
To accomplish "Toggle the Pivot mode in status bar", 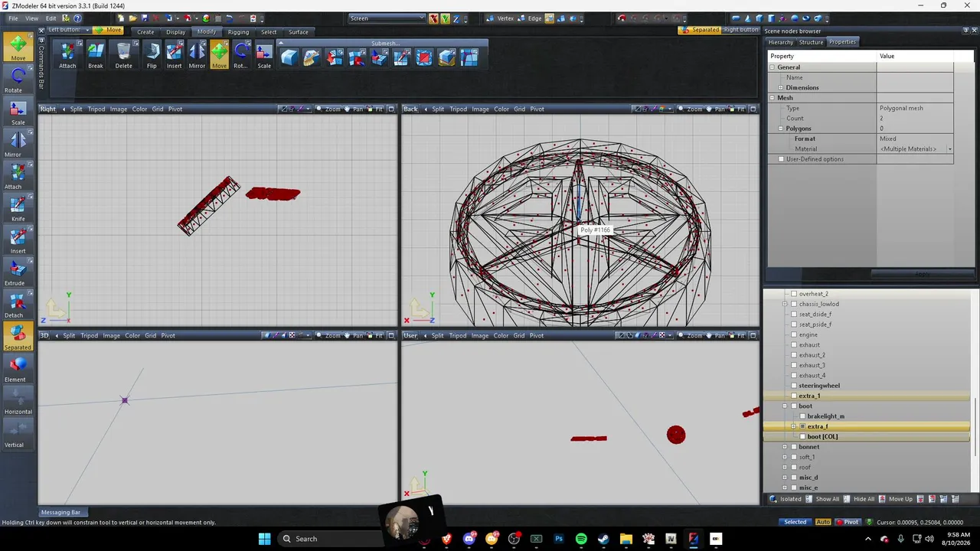I will click(x=847, y=522).
